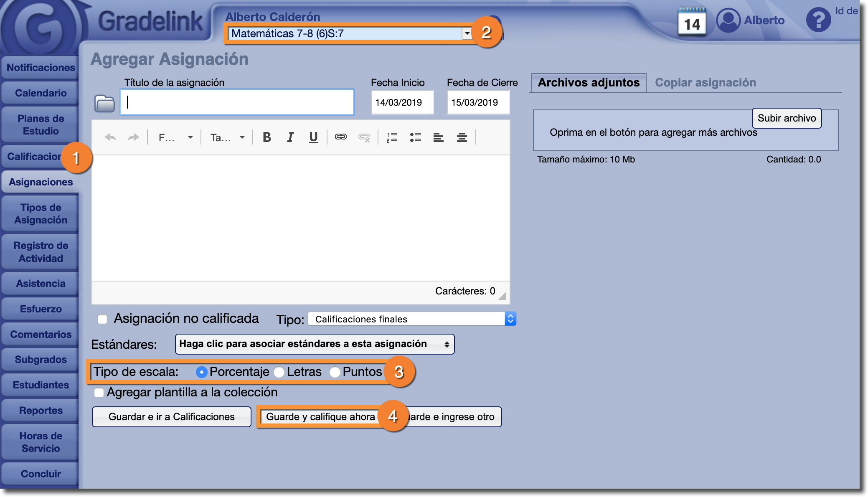Click in Título de la asignación field
868x497 pixels.
237,102
